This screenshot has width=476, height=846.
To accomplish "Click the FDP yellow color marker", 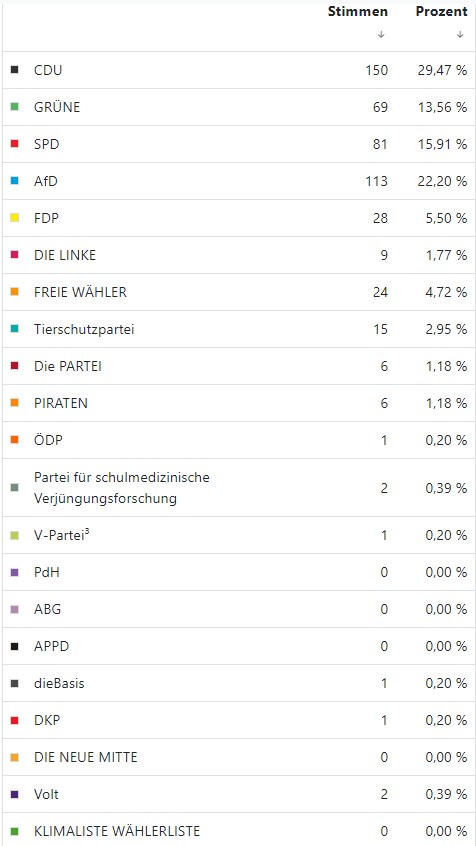I will pos(15,218).
